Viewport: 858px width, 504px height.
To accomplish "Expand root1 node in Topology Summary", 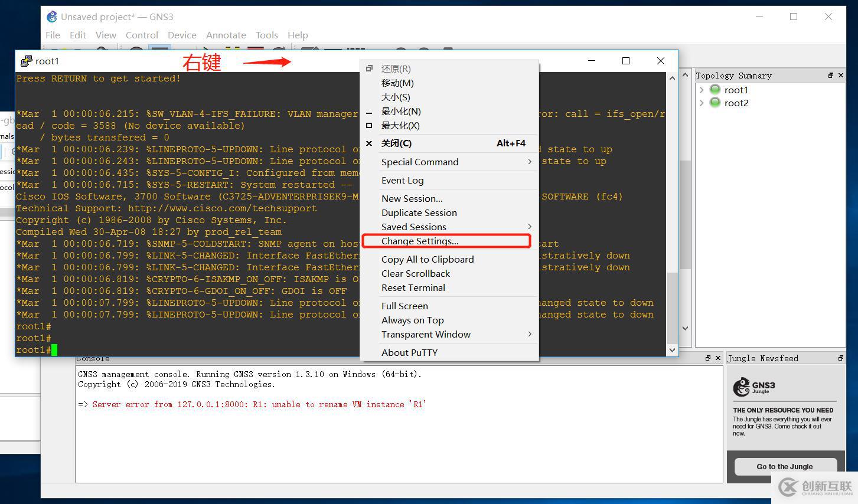I will coord(702,90).
